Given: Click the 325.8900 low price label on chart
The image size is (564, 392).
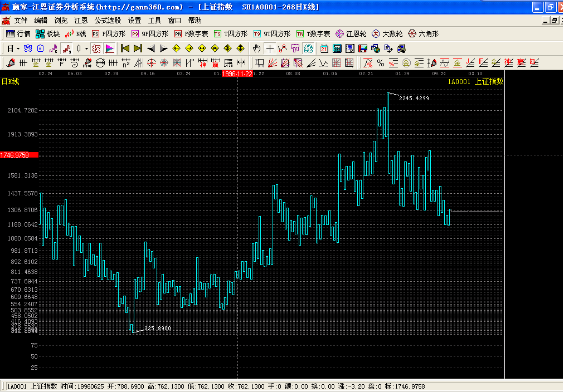Looking at the screenshot, I should click(158, 329).
